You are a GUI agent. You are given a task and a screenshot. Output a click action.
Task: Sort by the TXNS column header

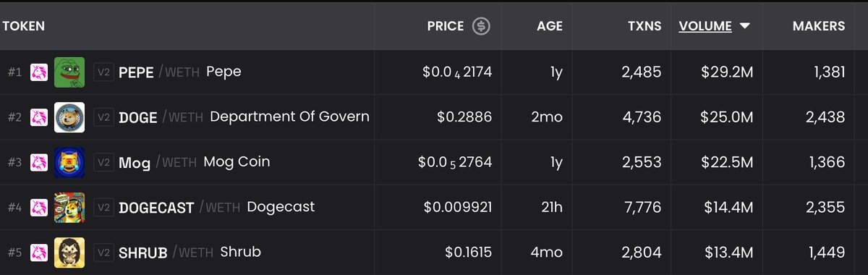(x=644, y=26)
